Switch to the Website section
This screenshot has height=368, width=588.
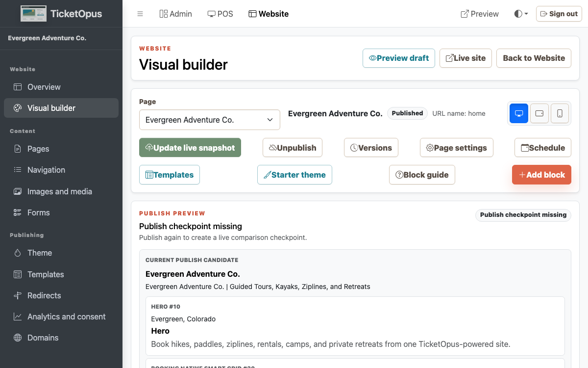coord(269,14)
